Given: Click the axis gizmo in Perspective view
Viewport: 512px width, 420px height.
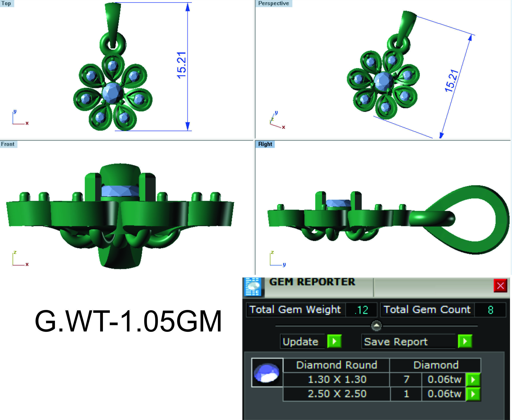Looking at the screenshot, I should coord(278,120).
